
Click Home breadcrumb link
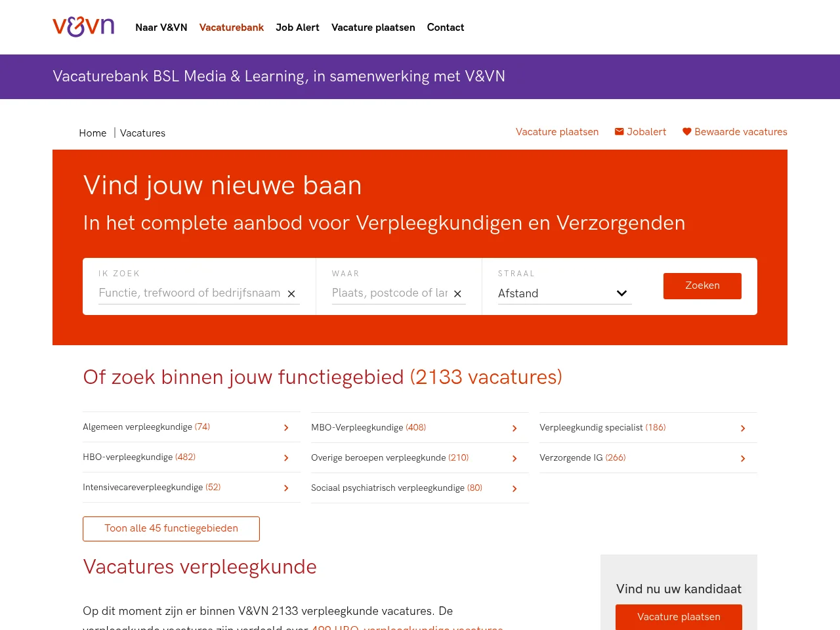93,133
